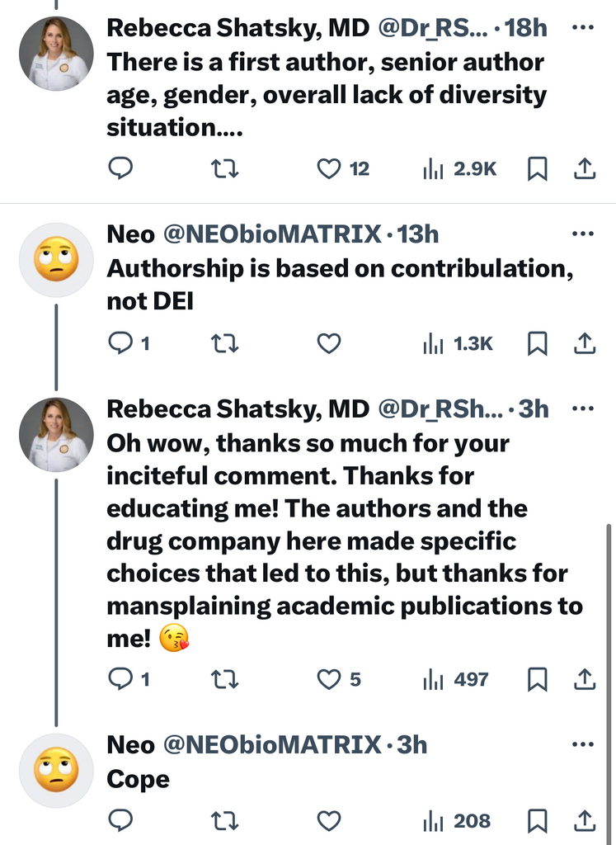Share the tweet with 2.9K views

584,168
